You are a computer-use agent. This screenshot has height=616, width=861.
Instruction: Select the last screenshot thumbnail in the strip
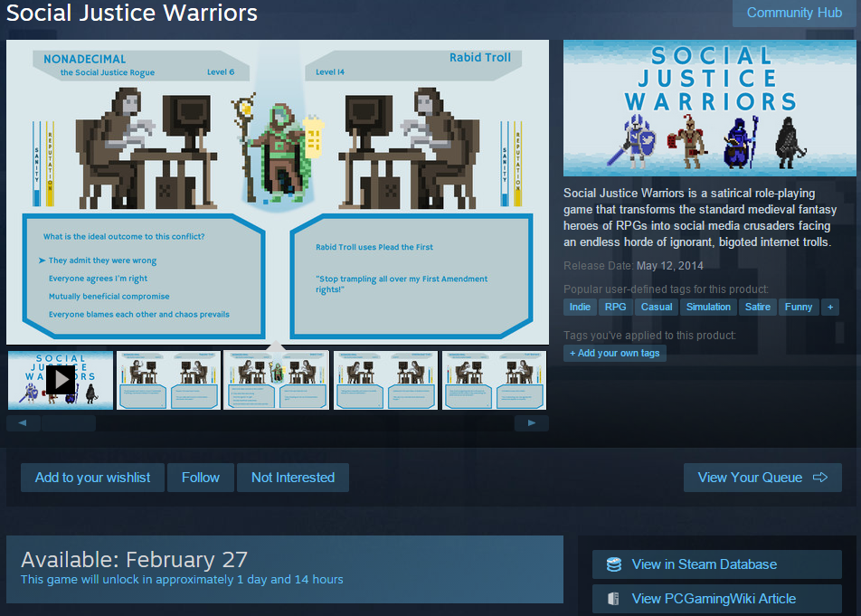click(494, 380)
